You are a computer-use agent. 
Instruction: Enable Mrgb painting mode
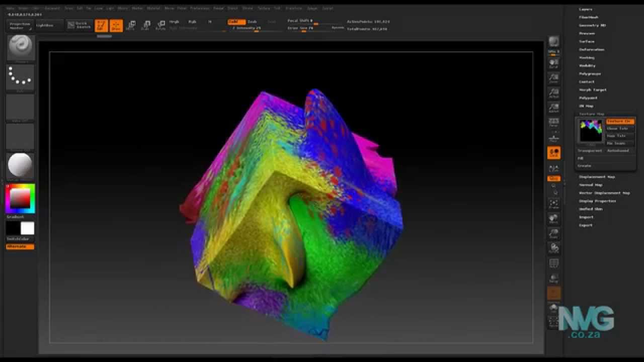point(174,22)
